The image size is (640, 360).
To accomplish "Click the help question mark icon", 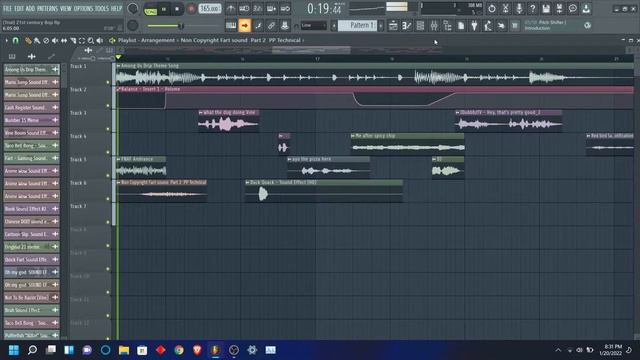I will 532,9.
